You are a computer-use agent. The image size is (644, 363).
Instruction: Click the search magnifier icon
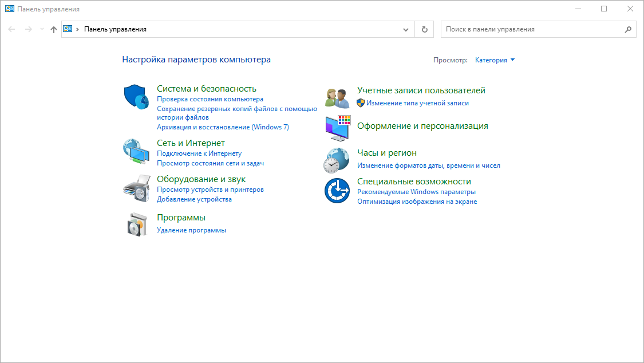[x=628, y=29]
